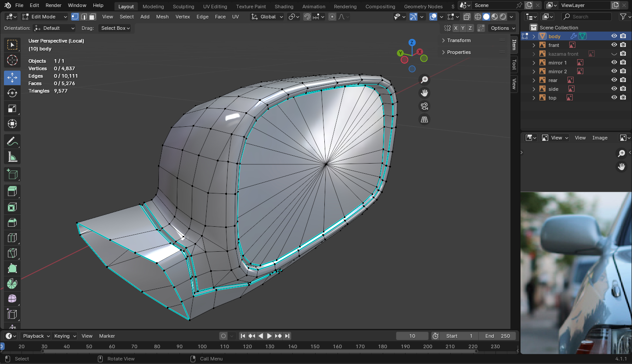This screenshot has height=364, width=632.
Task: Click frame 100 on the timeline
Action: point(202,346)
